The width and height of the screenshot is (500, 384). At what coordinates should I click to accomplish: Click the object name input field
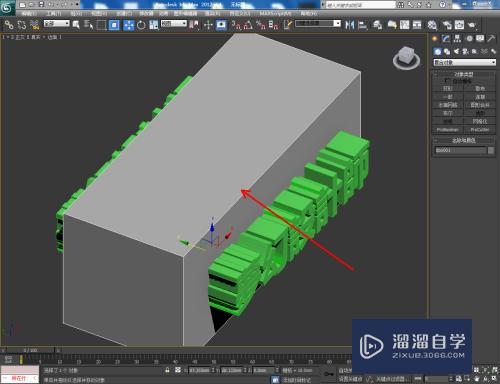461,151
